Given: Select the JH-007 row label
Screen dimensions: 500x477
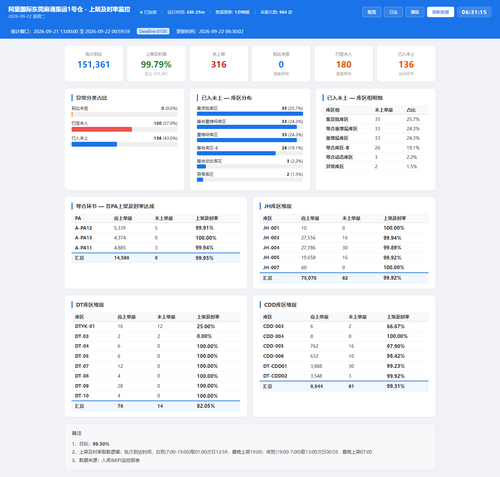Looking at the screenshot, I should click(x=271, y=267).
